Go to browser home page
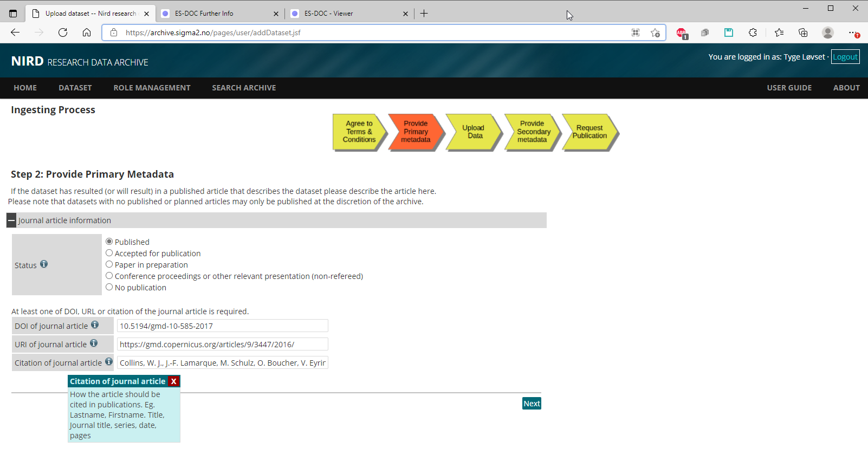Viewport: 868px width, 461px height. [87, 33]
